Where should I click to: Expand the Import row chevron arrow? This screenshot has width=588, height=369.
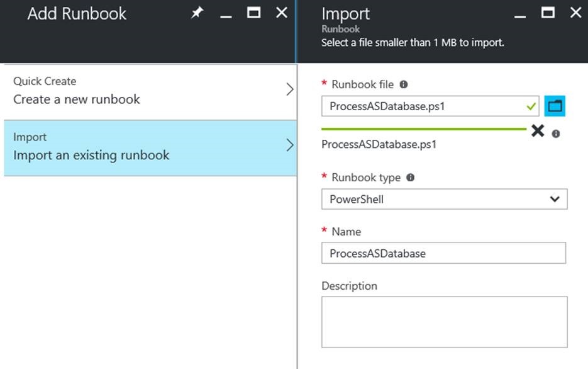(289, 145)
